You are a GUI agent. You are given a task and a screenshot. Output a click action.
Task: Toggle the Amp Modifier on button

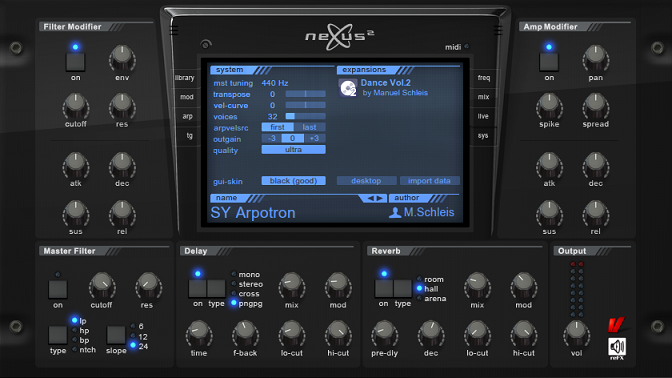click(549, 62)
